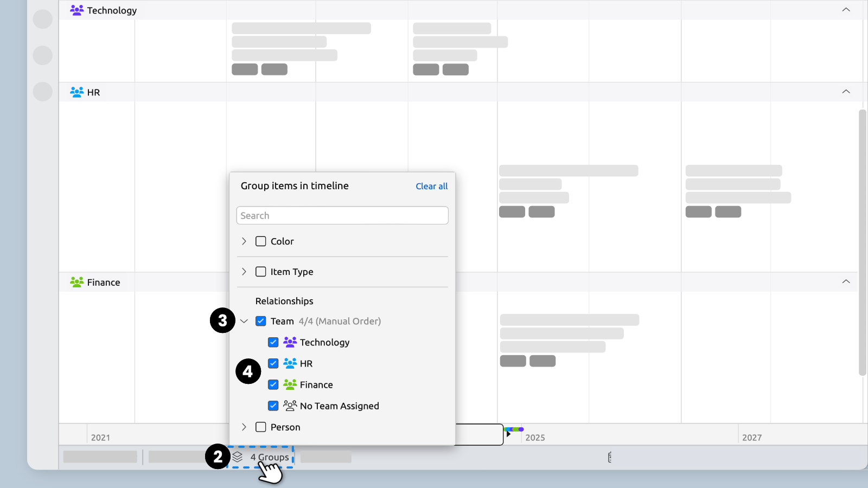Screen dimensions: 868x488
Task: Uncheck the Finance team checkbox
Action: tap(273, 384)
